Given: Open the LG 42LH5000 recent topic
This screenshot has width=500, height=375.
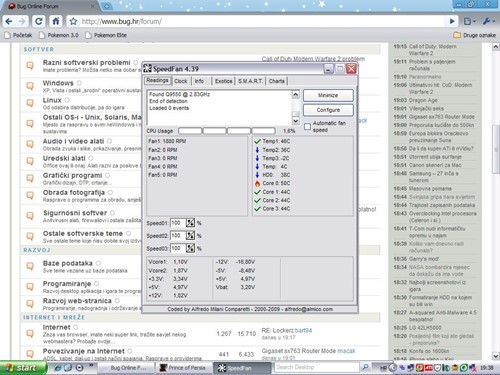Looking at the screenshot, I should (425, 328).
